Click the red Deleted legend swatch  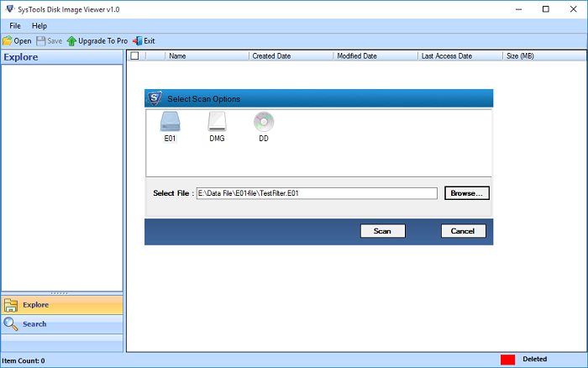click(507, 360)
